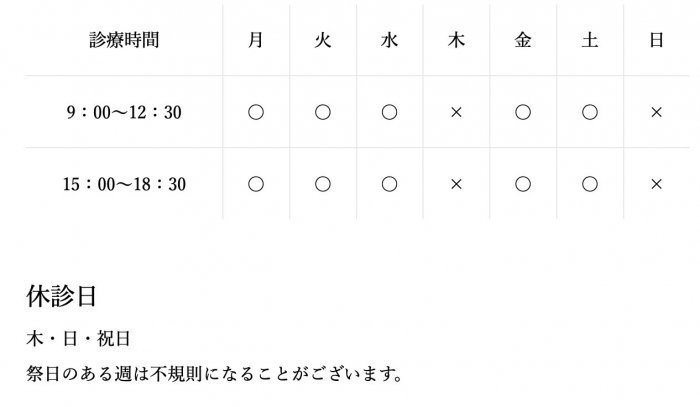The width and height of the screenshot is (700, 407).
Task: Click the 祭日のある週 irregular schedule note
Action: (x=215, y=375)
